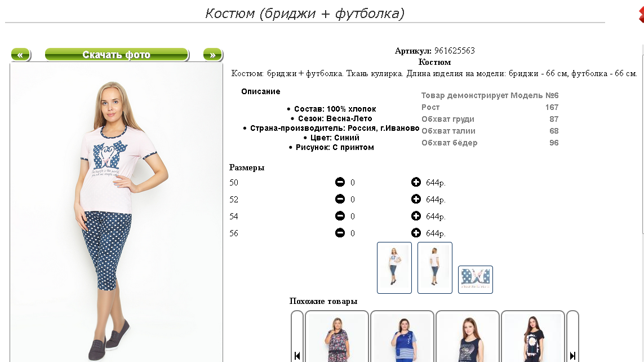Open similar item with floral blouse

click(x=337, y=337)
